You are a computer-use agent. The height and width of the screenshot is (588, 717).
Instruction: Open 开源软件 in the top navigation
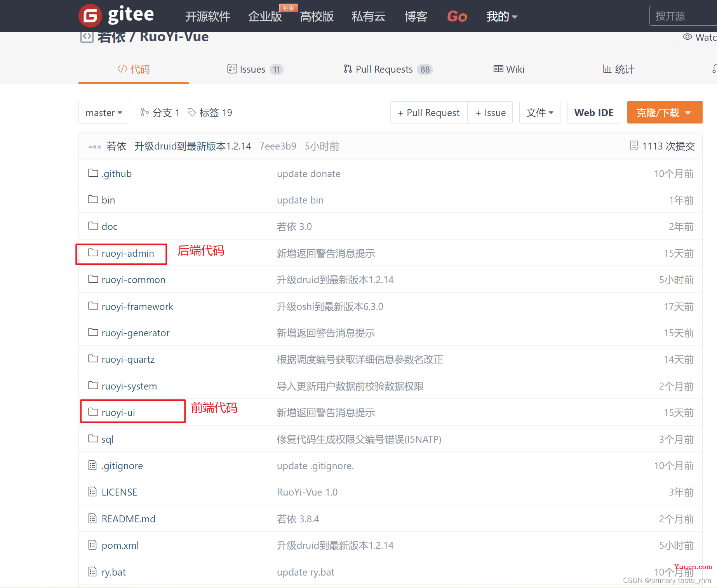[x=208, y=16]
